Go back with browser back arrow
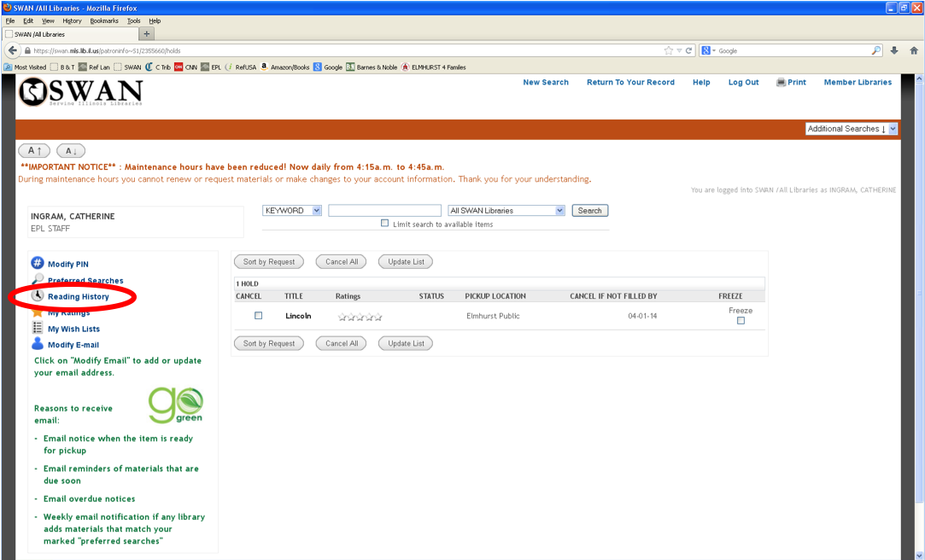This screenshot has height=560, width=925. (13, 50)
